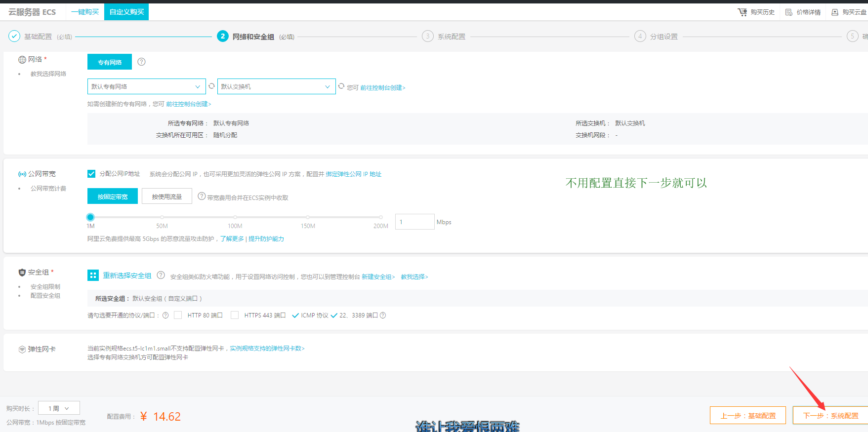
Task: Click 前往控制台创建 link below the 默认专有网络 dropdown
Action: click(189, 104)
